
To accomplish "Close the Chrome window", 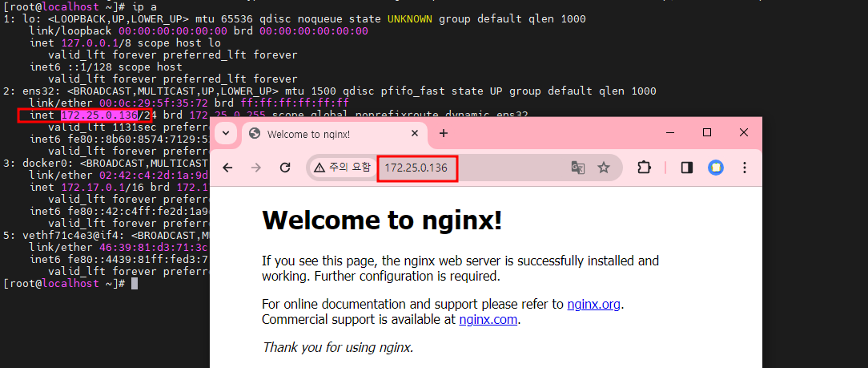I will (x=744, y=132).
